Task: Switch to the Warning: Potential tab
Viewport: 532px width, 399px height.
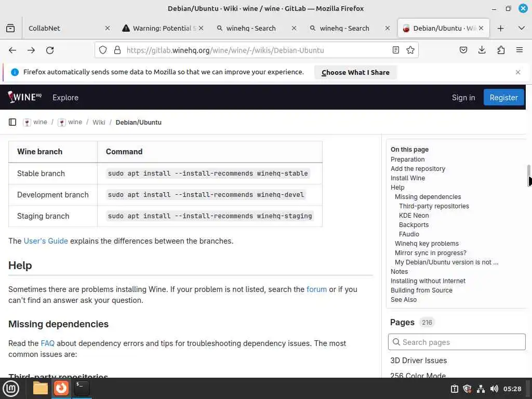Action: pyautogui.click(x=164, y=28)
